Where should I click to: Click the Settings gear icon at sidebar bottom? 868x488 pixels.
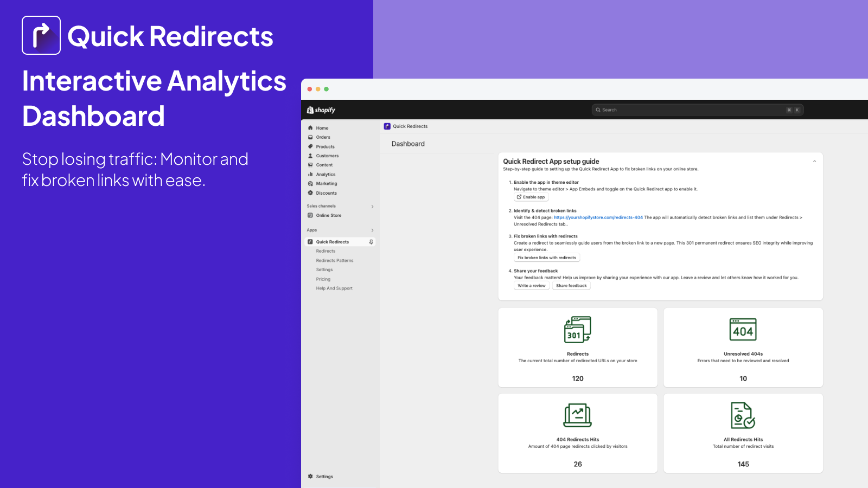tap(310, 477)
